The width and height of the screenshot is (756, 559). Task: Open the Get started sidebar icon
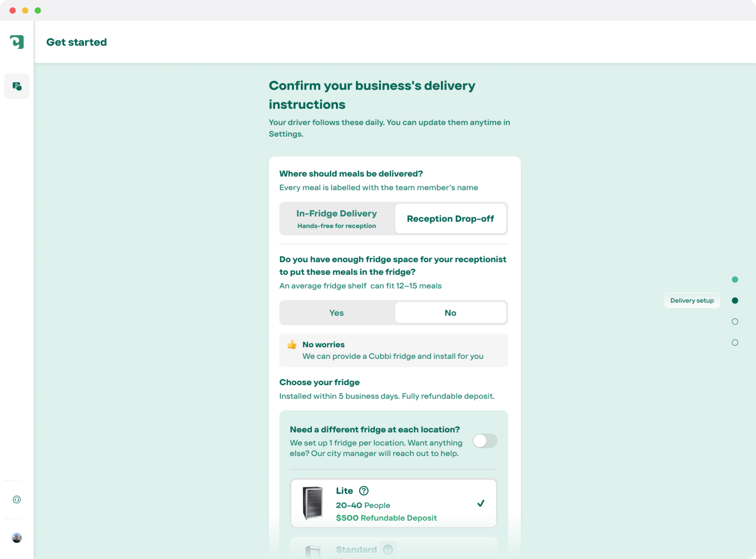tap(17, 86)
